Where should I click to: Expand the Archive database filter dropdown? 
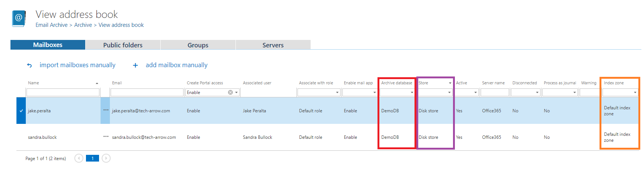pos(412,93)
